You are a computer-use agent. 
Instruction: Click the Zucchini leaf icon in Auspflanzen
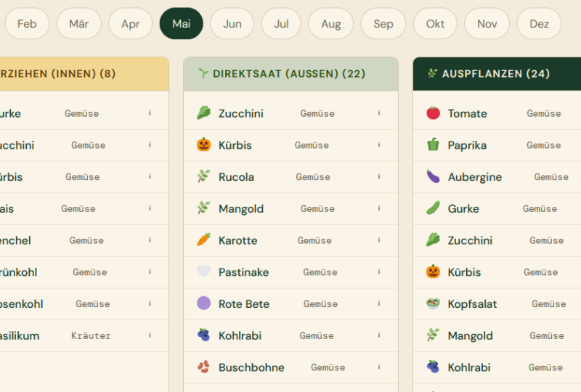pos(433,240)
